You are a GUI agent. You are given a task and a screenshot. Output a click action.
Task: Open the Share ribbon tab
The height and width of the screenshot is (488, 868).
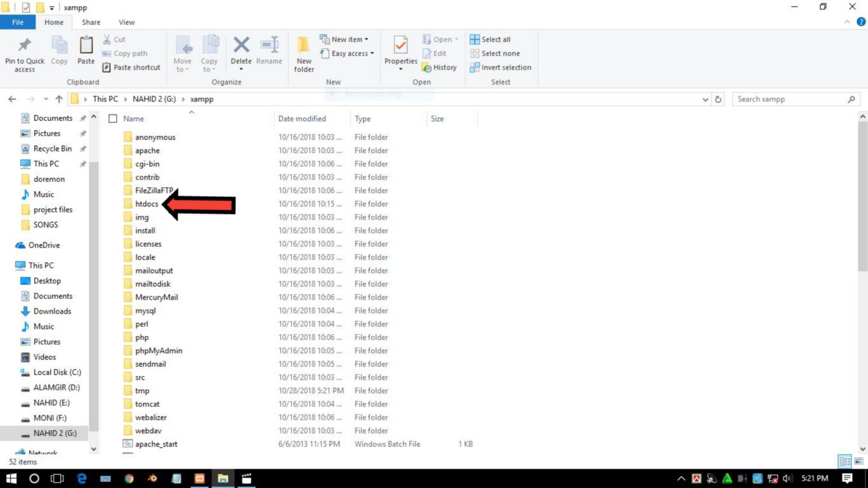(x=91, y=22)
